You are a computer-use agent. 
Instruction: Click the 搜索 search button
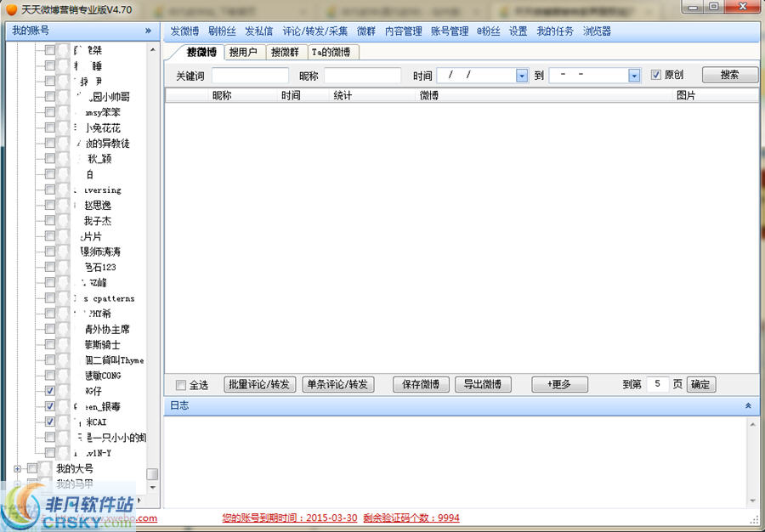(729, 75)
